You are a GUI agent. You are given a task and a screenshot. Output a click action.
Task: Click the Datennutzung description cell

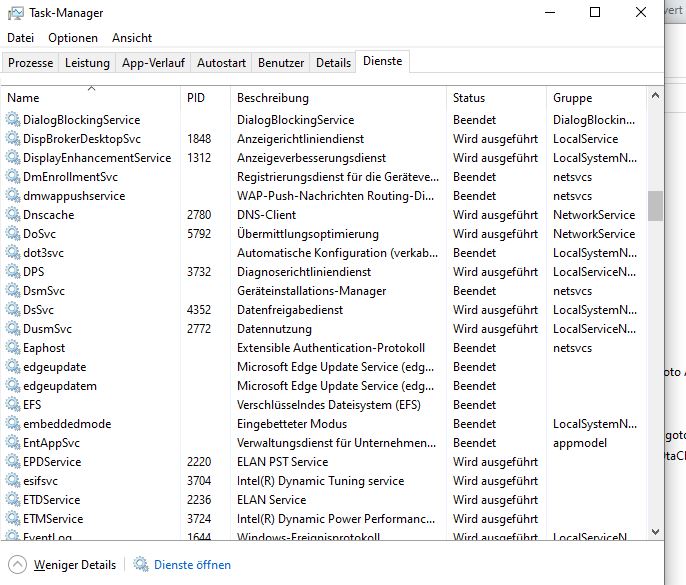[274, 329]
